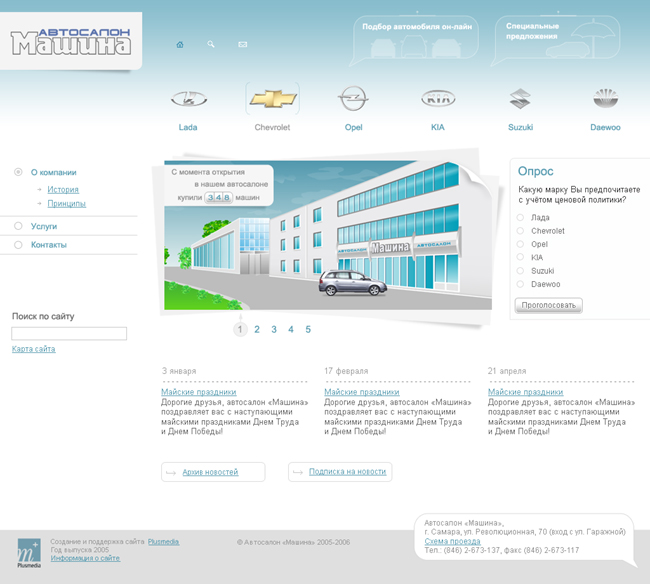The image size is (650, 584).
Task: Select KIA radio option in poll
Action: click(x=520, y=257)
